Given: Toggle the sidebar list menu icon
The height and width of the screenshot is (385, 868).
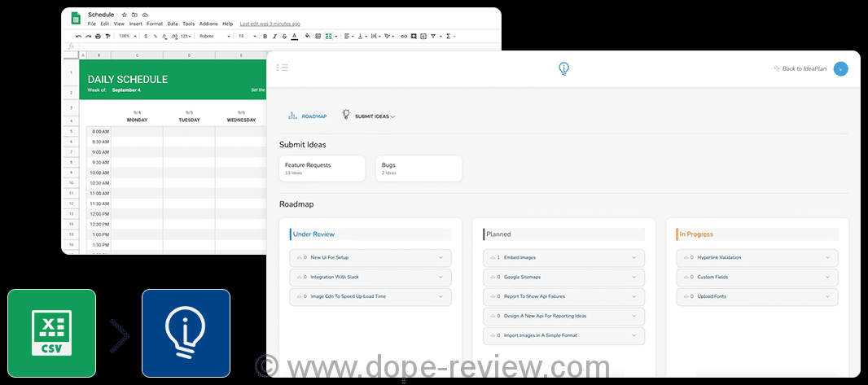Looking at the screenshot, I should click(x=283, y=68).
